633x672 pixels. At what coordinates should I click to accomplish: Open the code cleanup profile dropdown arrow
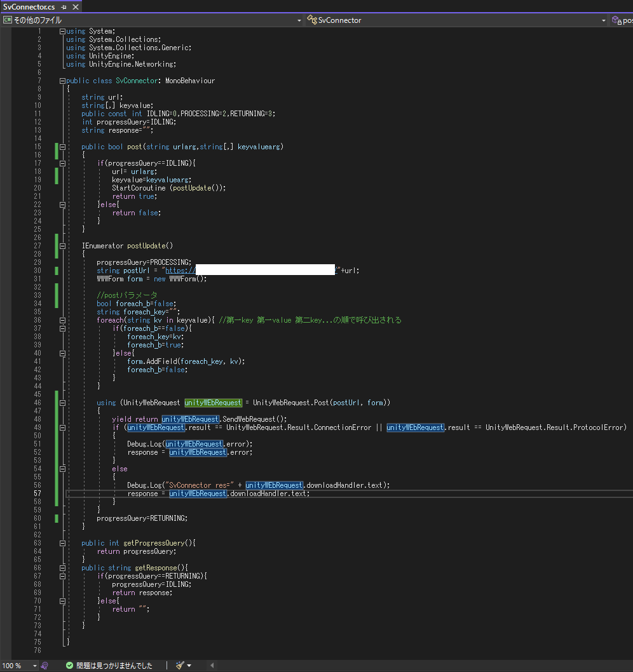coord(189,666)
